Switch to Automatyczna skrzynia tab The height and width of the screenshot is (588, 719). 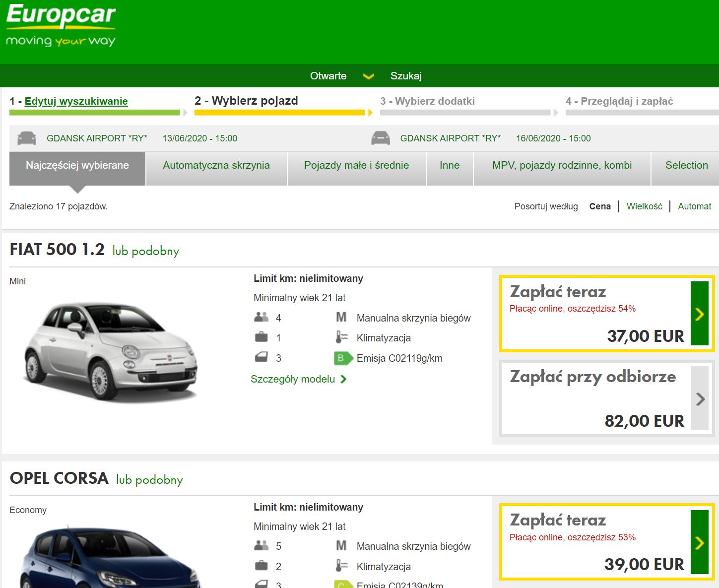[216, 168]
